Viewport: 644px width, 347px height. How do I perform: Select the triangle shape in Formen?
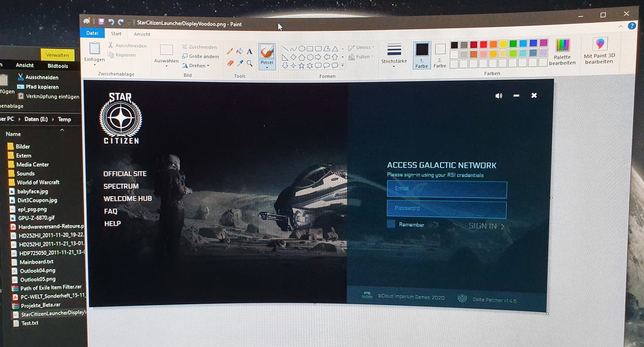pos(335,49)
